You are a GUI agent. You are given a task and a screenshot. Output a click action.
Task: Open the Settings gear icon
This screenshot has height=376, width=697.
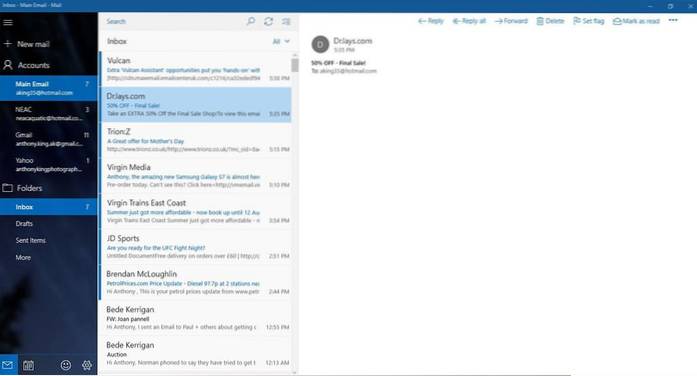click(87, 365)
